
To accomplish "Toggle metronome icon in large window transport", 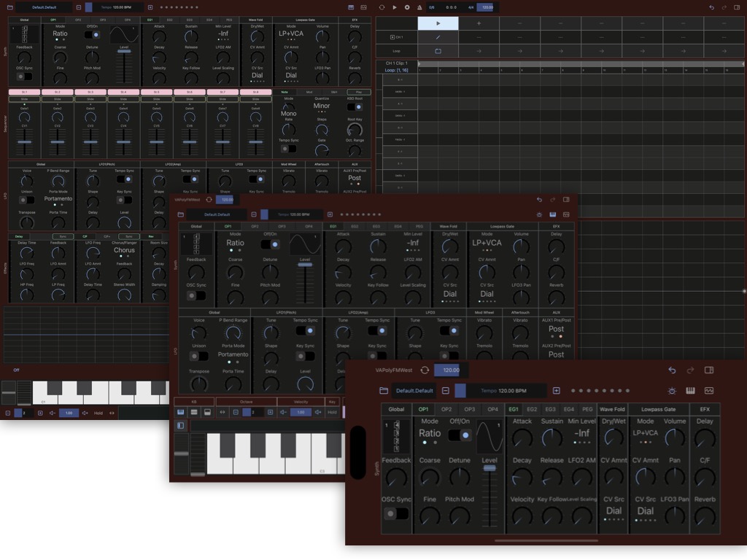I will [x=419, y=7].
